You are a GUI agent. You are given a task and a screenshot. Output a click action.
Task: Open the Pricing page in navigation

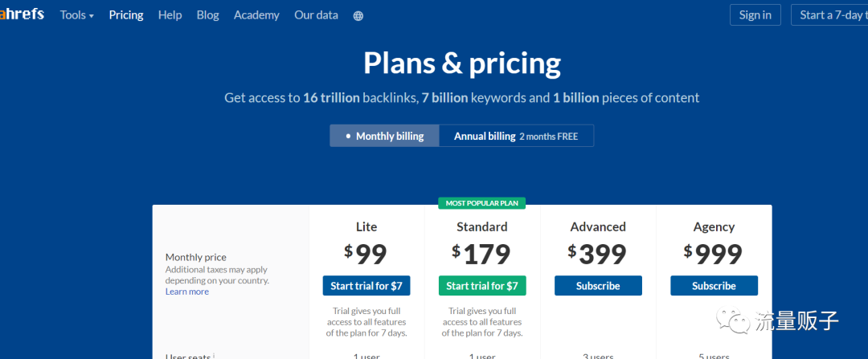point(126,15)
